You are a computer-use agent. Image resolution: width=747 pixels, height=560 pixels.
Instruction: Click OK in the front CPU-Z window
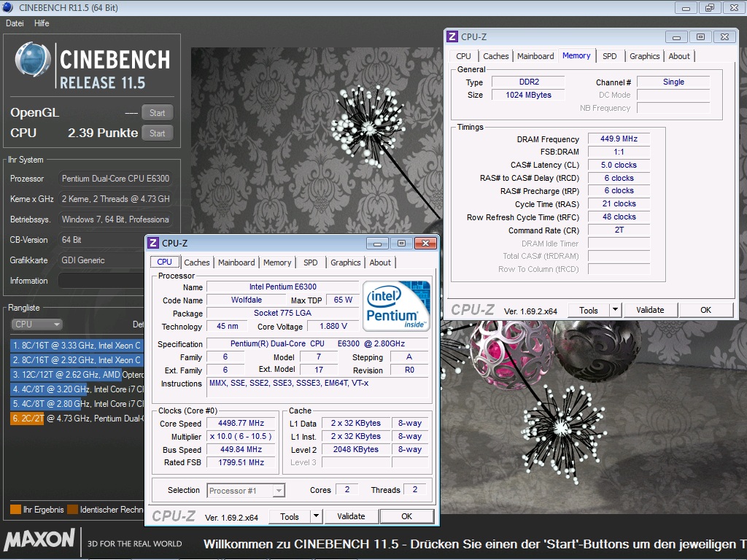tap(406, 516)
